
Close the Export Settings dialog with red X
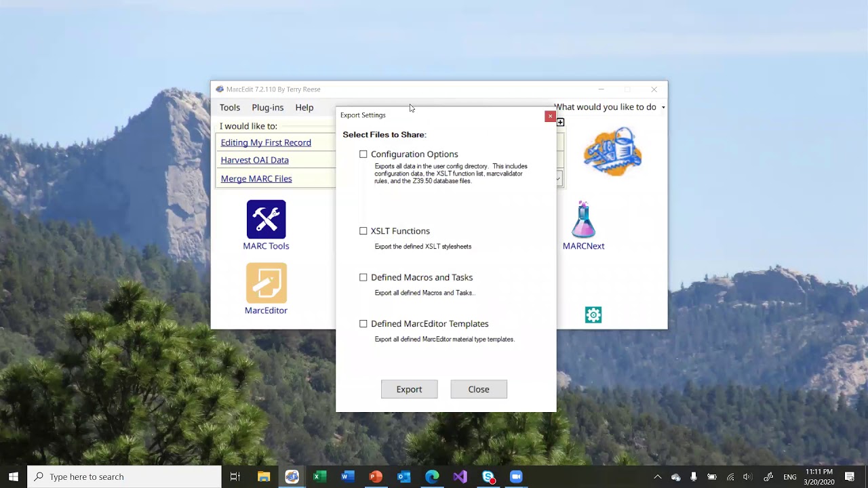click(550, 117)
